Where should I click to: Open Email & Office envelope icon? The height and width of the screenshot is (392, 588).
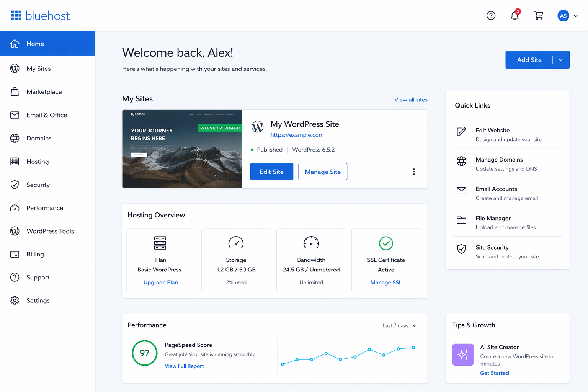coord(15,115)
